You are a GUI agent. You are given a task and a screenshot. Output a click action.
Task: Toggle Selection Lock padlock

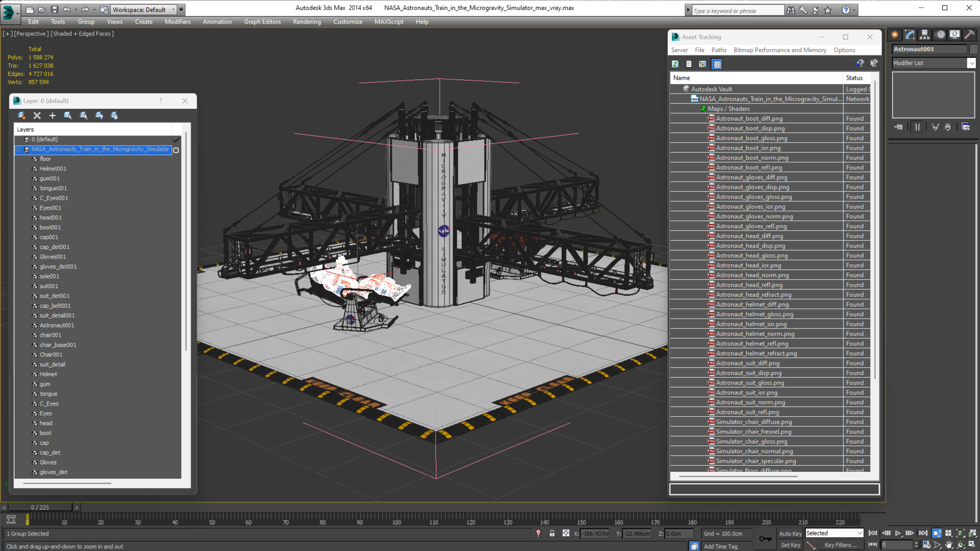(552, 533)
